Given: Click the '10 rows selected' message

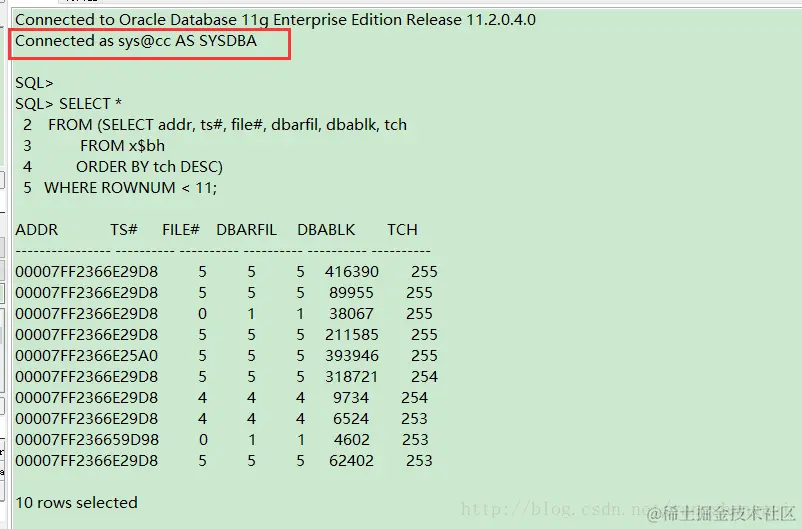Looking at the screenshot, I should click(x=76, y=502).
